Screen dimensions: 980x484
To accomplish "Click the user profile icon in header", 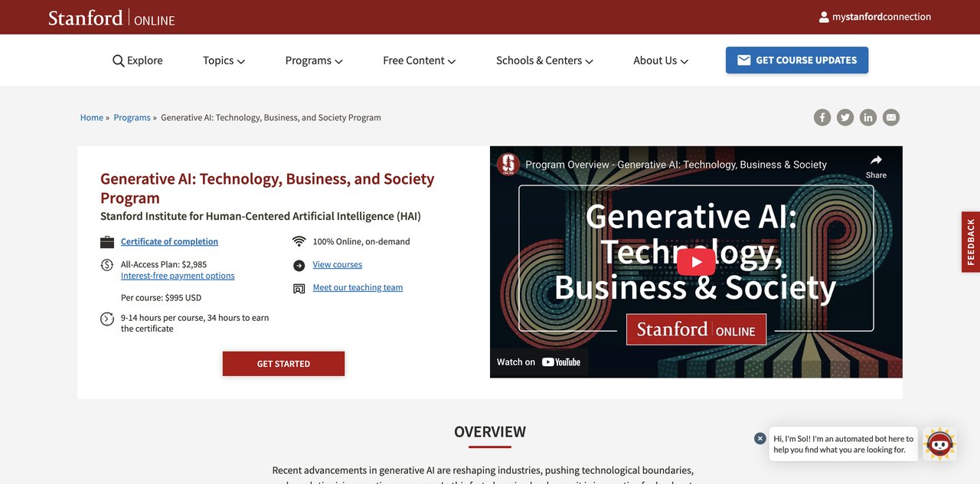I will pos(824,17).
